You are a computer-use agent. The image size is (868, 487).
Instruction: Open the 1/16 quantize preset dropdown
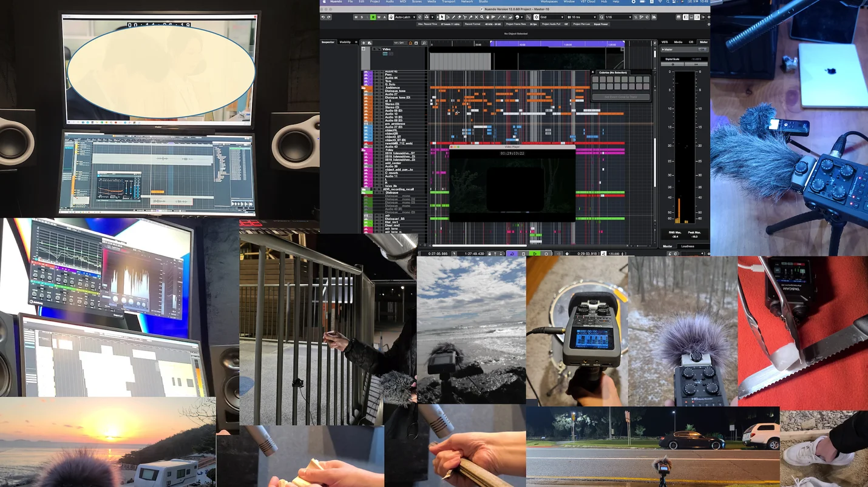[x=619, y=17]
